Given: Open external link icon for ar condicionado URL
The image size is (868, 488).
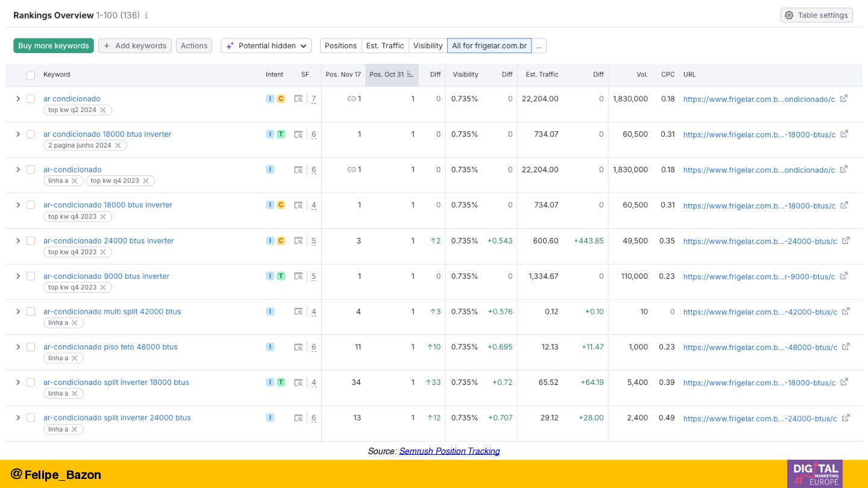Looking at the screenshot, I should [x=844, y=99].
